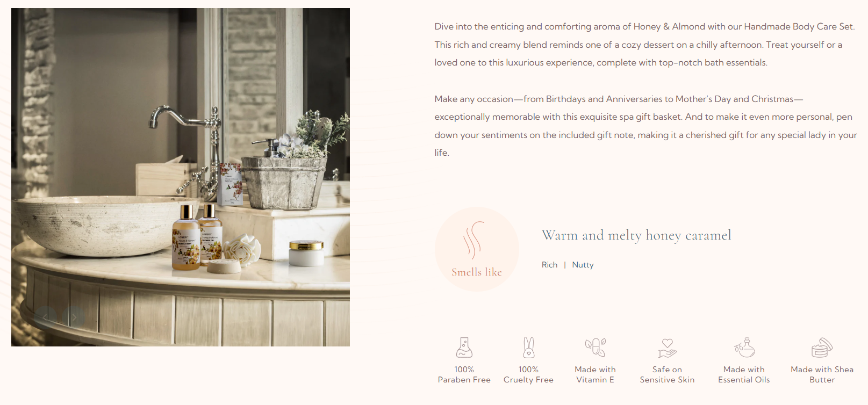Viewport: 868px width, 405px height.
Task: Click the Made with Shea Butter label
Action: coord(822,375)
